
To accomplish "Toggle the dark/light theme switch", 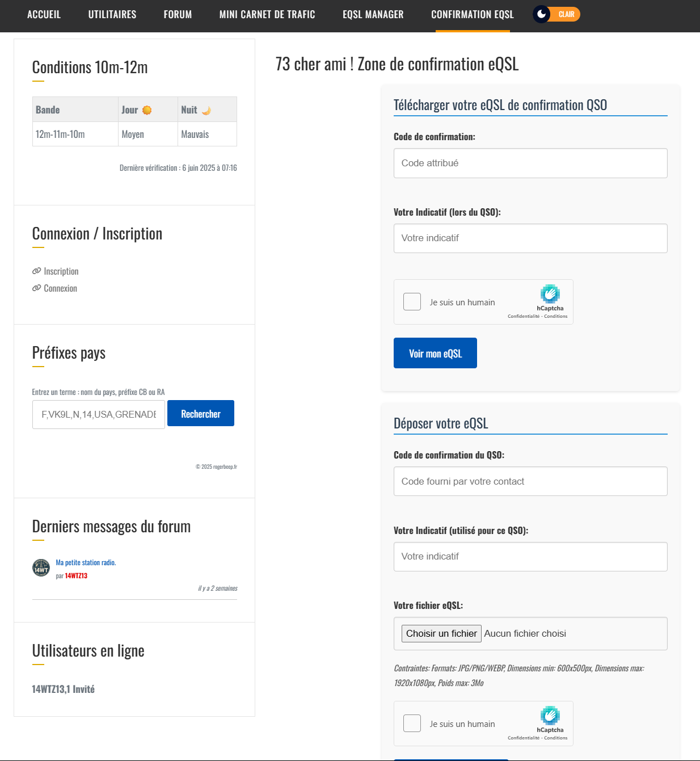I will coord(556,14).
